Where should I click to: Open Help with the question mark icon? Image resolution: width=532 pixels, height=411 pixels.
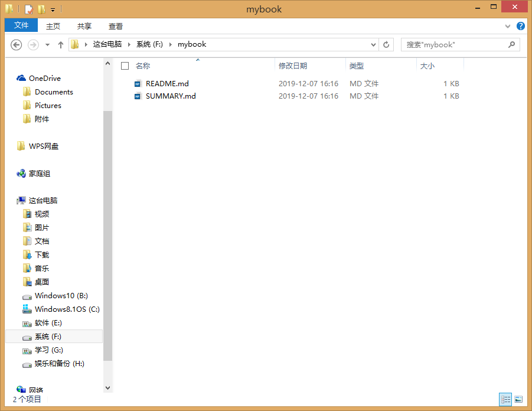[x=520, y=26]
